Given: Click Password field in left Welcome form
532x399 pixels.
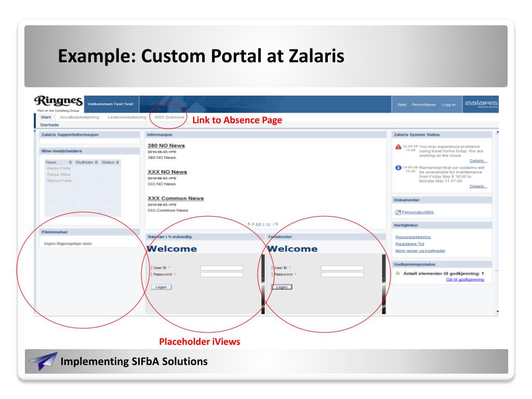Looking at the screenshot, I should 222,274.
